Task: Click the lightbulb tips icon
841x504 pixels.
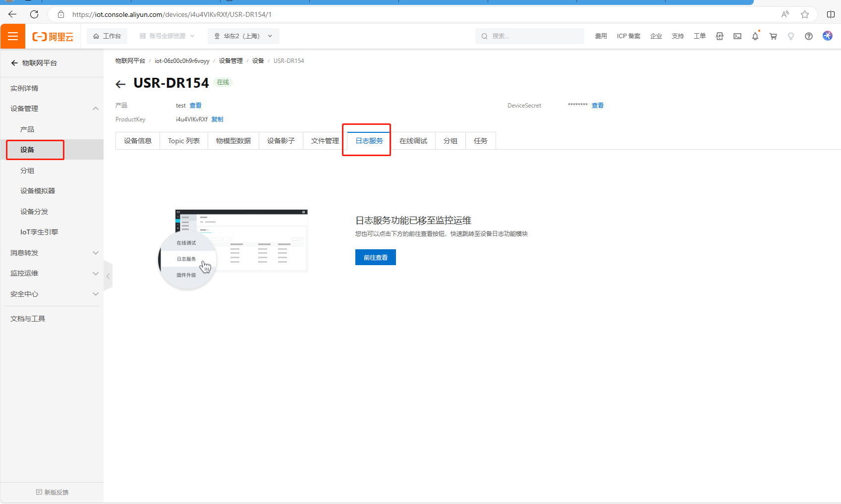Action: coord(791,36)
